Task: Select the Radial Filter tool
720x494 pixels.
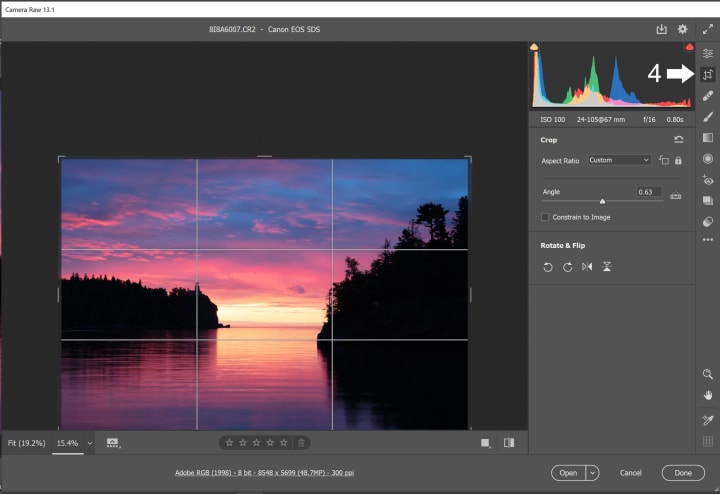Action: [708, 159]
